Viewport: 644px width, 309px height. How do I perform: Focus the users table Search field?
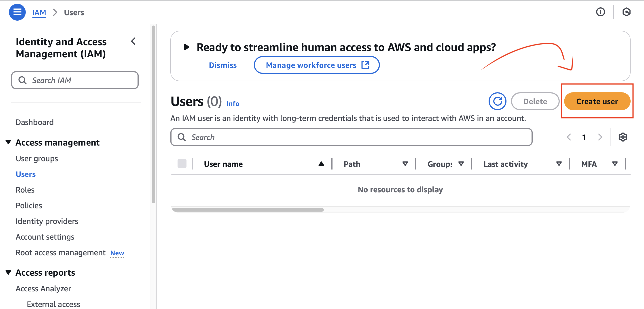(x=352, y=137)
